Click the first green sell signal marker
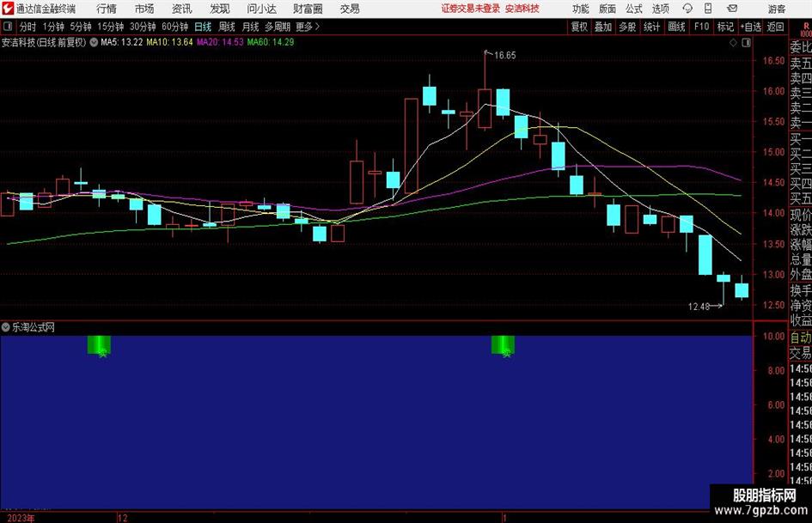The width and height of the screenshot is (812, 523). (x=99, y=345)
